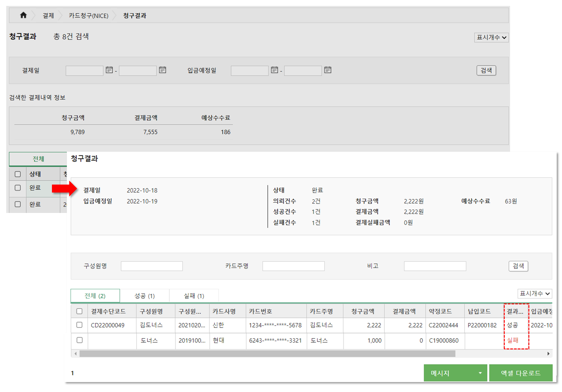Click right arrow of horizontal scrollbar
Viewport: 562px width, 392px height.
click(x=548, y=353)
